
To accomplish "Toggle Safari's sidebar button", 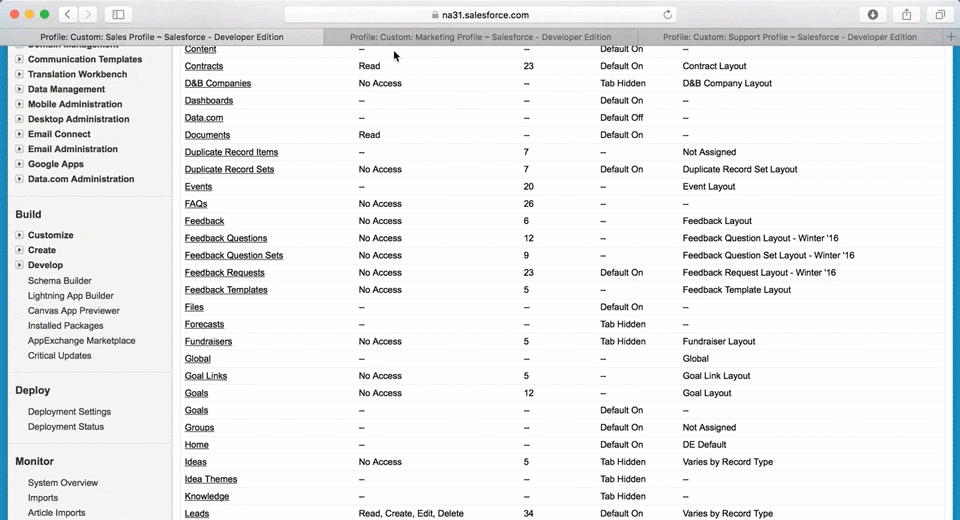I will pos(118,14).
